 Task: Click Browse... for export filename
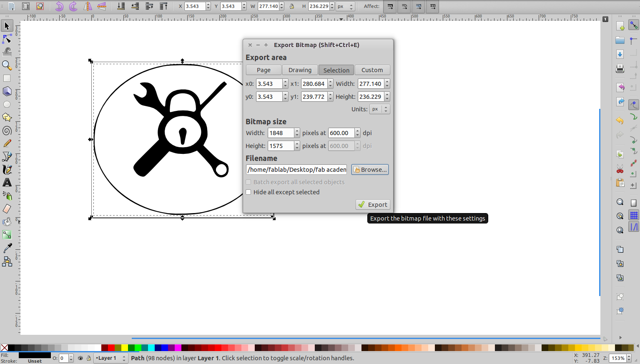click(x=370, y=170)
